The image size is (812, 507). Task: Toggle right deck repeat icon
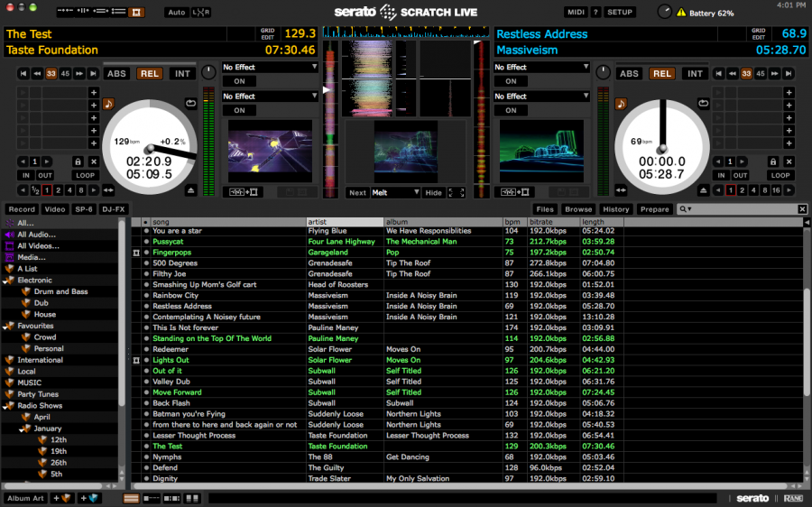coord(703,103)
